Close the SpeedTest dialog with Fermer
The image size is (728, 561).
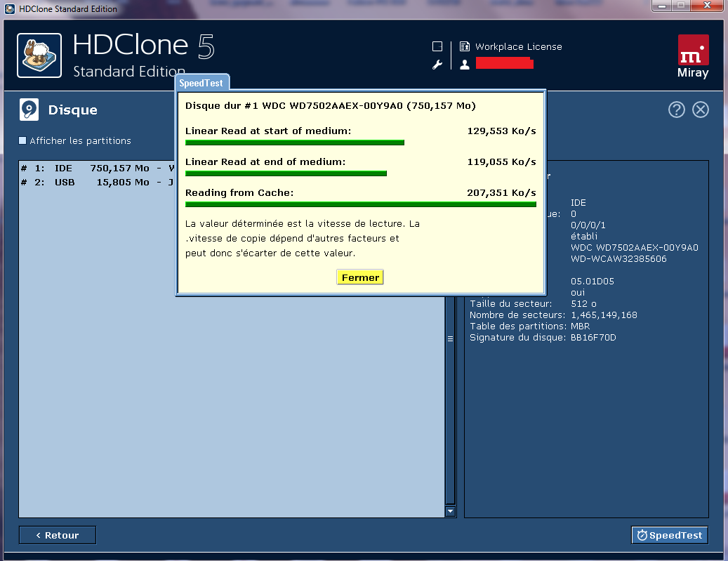pyautogui.click(x=360, y=277)
